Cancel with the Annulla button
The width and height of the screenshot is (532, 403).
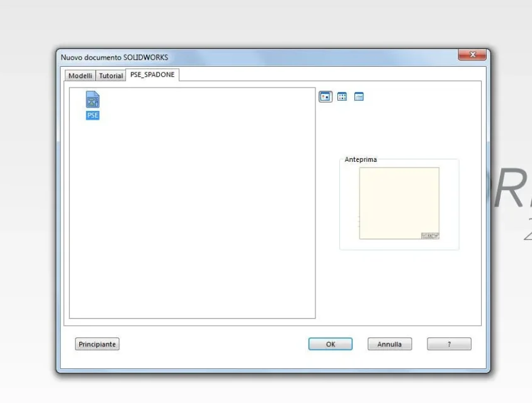point(390,344)
